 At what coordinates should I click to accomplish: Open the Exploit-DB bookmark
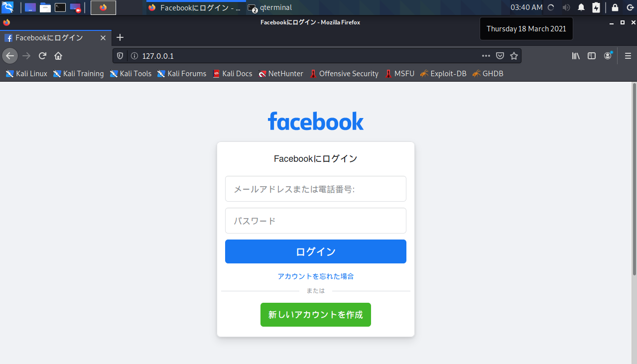443,74
